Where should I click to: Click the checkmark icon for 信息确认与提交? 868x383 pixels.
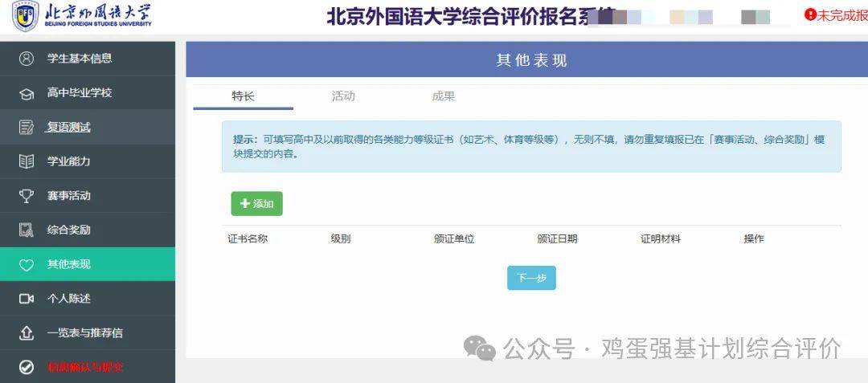[27, 367]
